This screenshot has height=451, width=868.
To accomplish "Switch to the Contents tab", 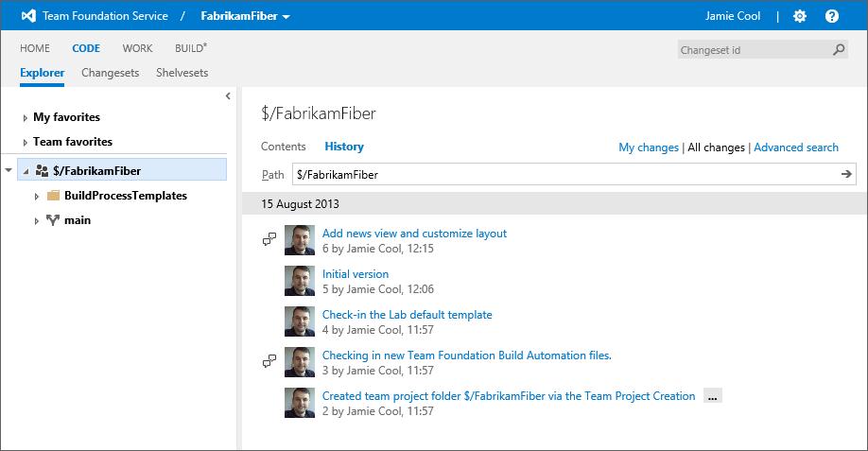I will pyautogui.click(x=284, y=147).
